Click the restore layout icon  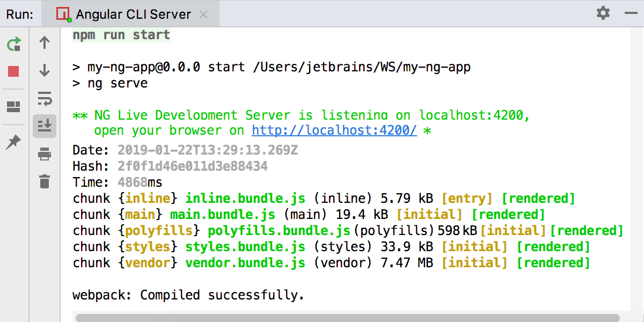tap(14, 107)
